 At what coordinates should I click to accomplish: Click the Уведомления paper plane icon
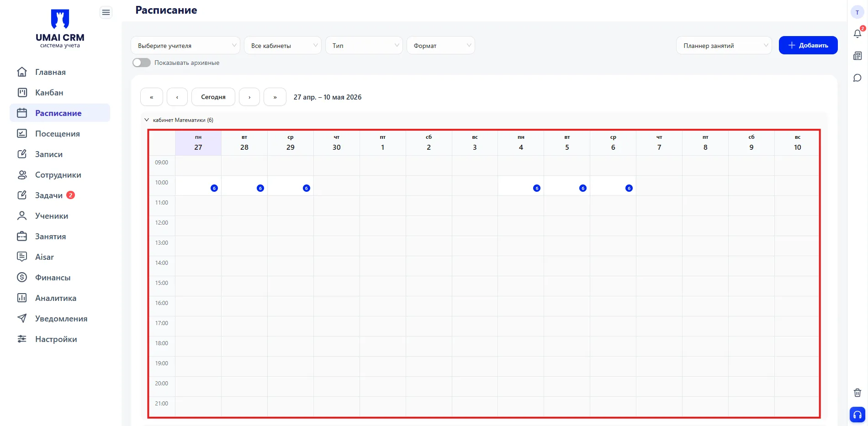pos(22,318)
